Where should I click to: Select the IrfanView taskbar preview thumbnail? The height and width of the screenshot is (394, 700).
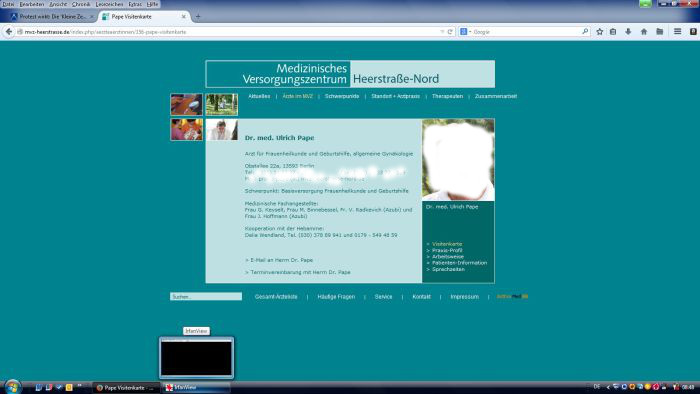[196, 358]
